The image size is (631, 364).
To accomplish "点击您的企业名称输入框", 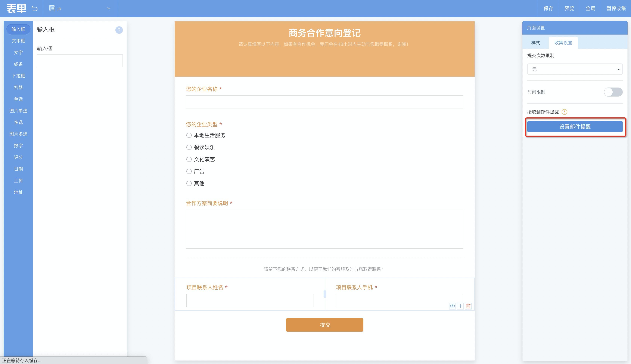I will 324,102.
